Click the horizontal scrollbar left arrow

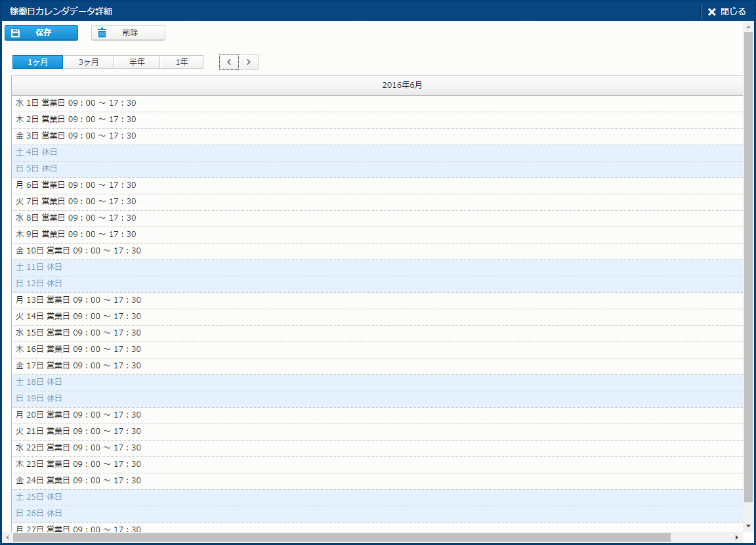(x=7, y=538)
